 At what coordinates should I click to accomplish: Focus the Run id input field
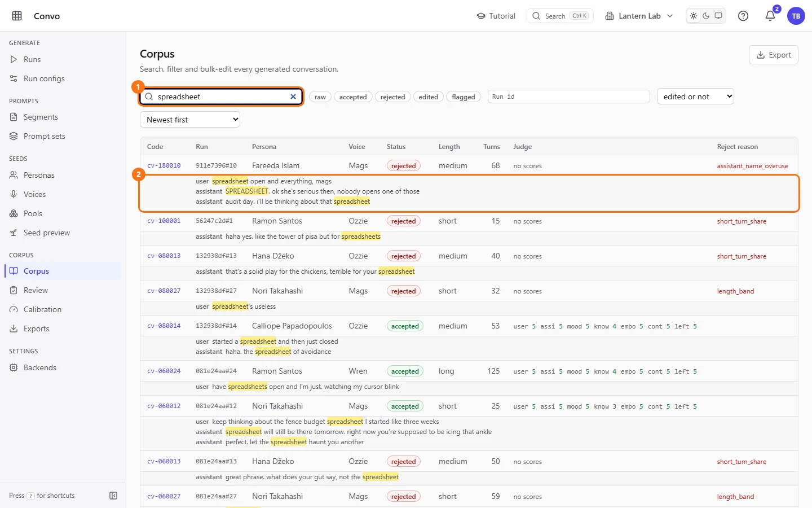569,97
